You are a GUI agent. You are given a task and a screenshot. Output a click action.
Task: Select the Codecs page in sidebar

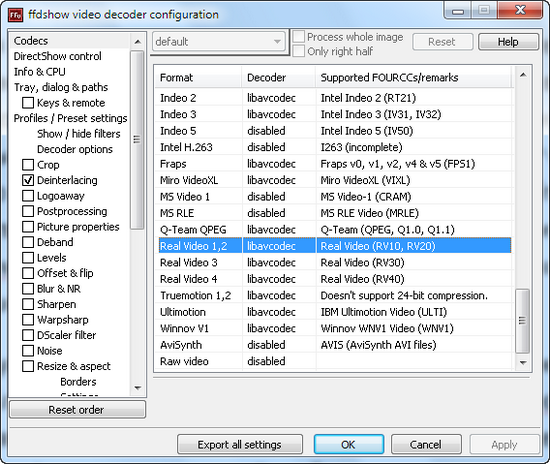coord(31,41)
